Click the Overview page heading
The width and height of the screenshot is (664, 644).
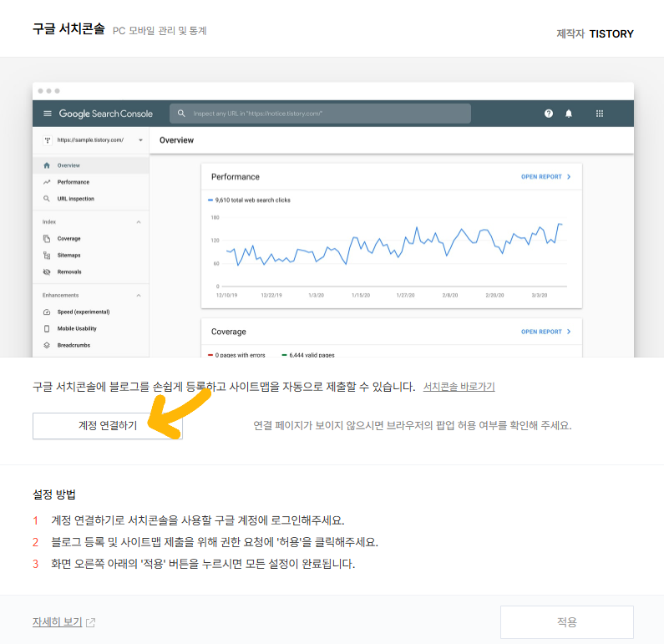click(x=176, y=140)
